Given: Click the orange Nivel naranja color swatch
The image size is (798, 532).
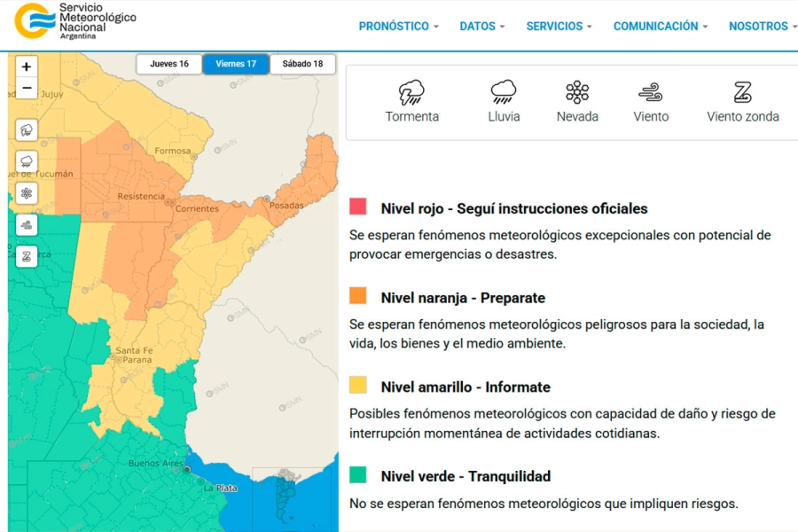Looking at the screenshot, I should 358,296.
